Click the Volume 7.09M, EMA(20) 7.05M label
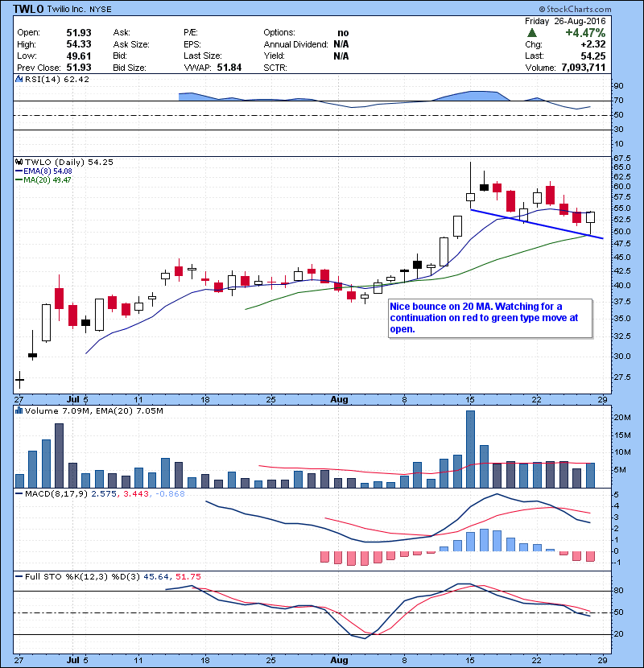Screen dimensions: 644x668 point(93,410)
